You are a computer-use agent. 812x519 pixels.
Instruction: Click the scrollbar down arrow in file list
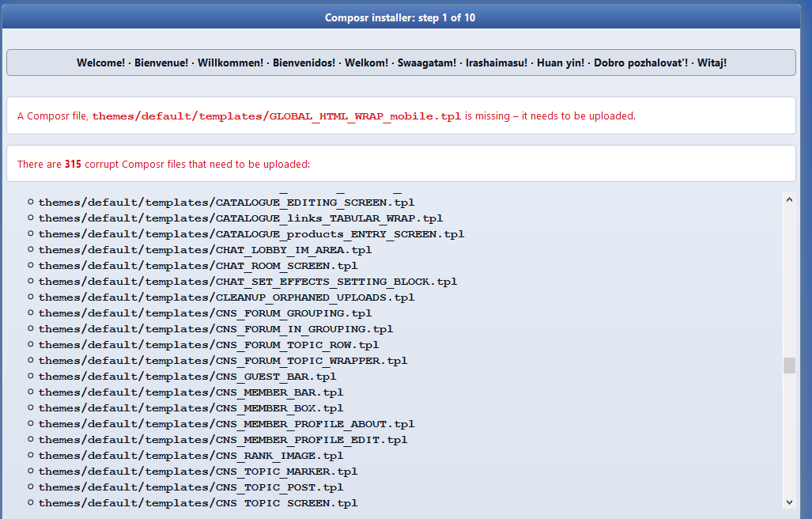[789, 502]
